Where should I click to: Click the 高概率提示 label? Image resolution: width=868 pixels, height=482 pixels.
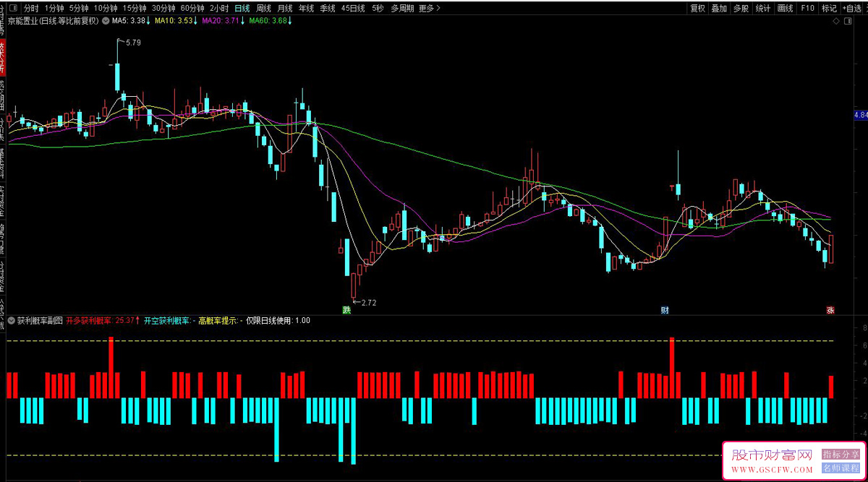[x=218, y=320]
